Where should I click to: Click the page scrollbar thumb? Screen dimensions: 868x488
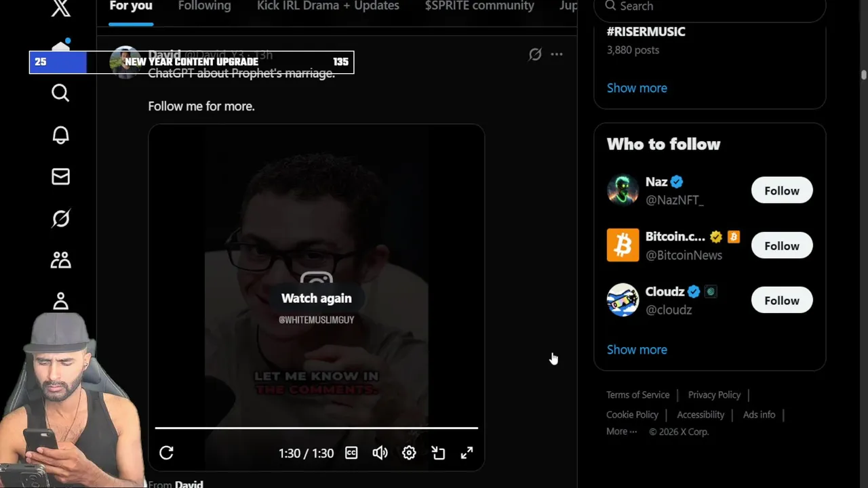point(864,75)
